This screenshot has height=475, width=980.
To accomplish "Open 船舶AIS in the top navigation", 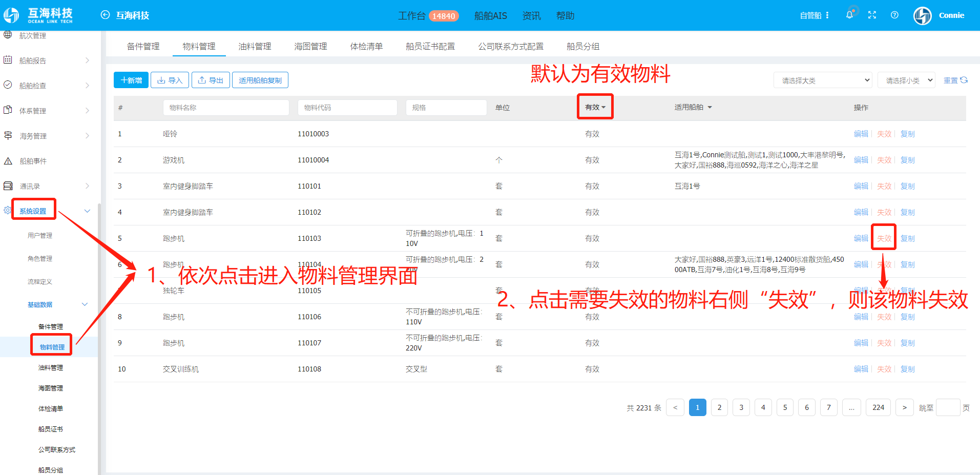I will point(490,16).
